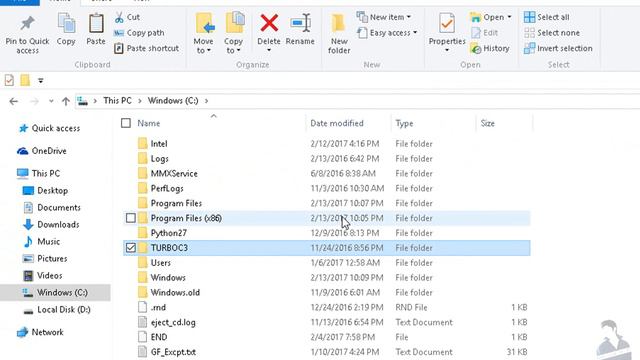
Task: Select the Logs folder
Action: coord(159,158)
